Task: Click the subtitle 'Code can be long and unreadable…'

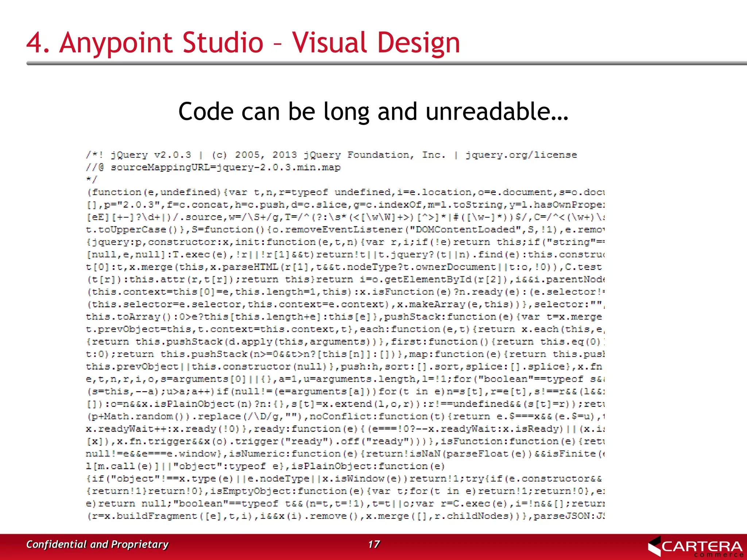Action: pyautogui.click(x=373, y=112)
